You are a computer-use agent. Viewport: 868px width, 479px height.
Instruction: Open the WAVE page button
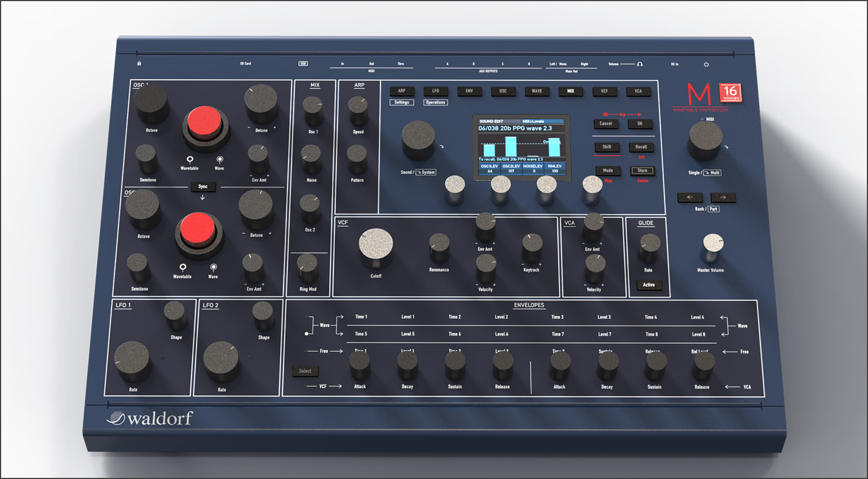tap(537, 91)
